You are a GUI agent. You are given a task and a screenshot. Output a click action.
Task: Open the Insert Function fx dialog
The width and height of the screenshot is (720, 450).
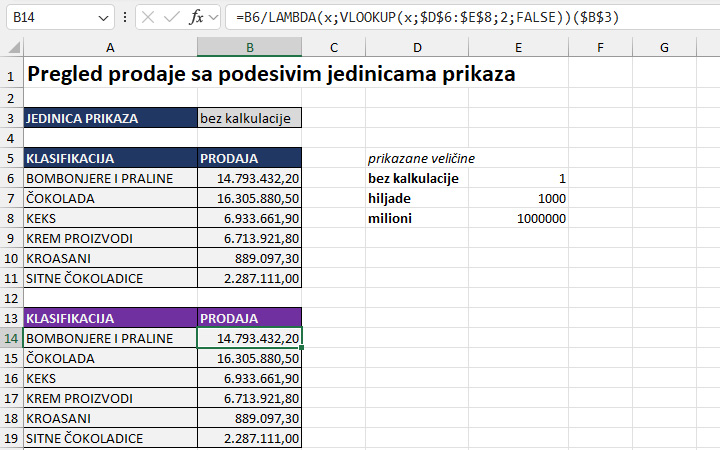click(197, 18)
